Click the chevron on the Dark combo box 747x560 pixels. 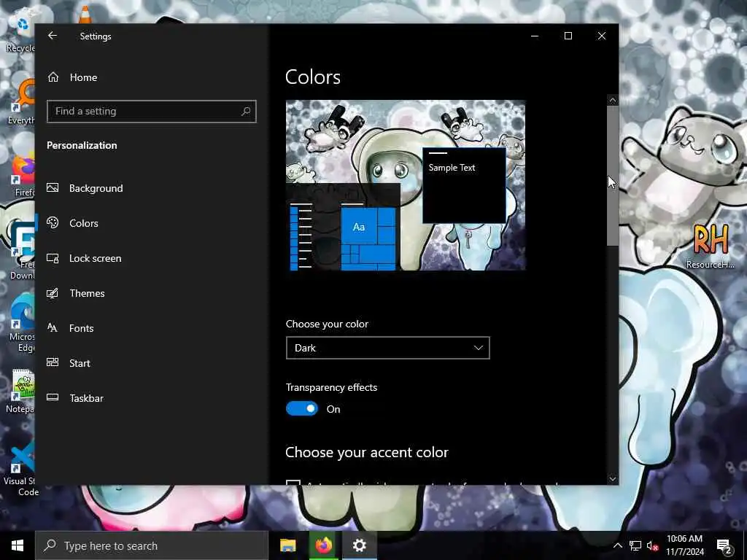coord(479,348)
